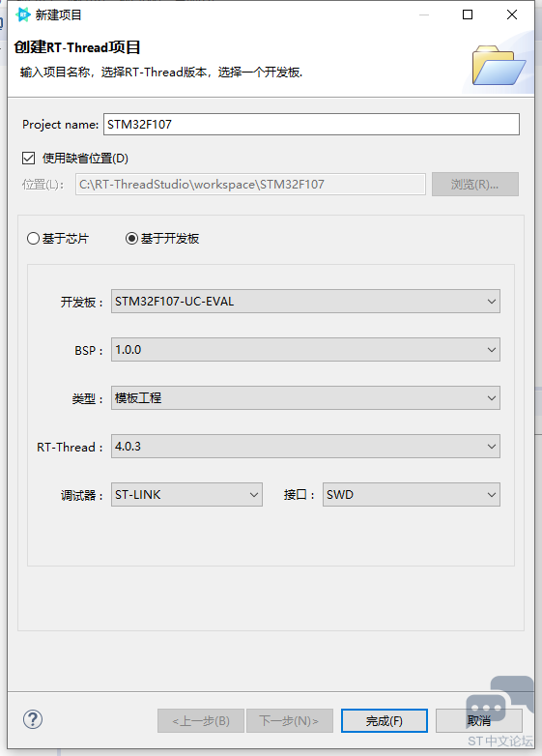Select the 基于芯片 radio option
This screenshot has width=542, height=756.
coord(33,238)
